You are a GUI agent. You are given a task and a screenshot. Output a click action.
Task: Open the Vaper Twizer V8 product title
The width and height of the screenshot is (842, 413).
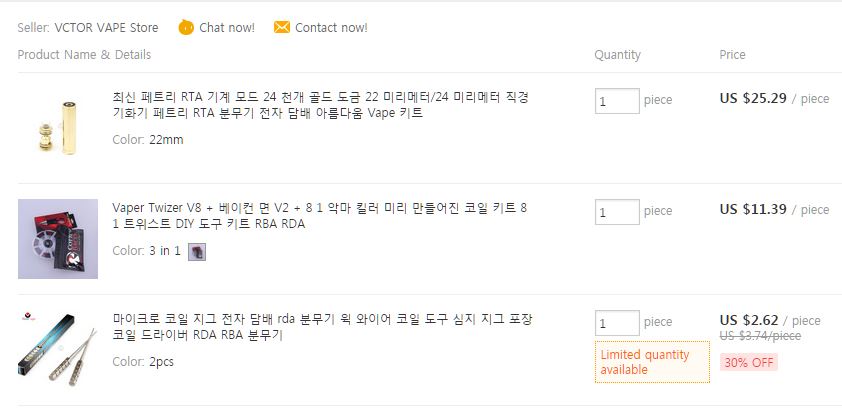click(320, 216)
